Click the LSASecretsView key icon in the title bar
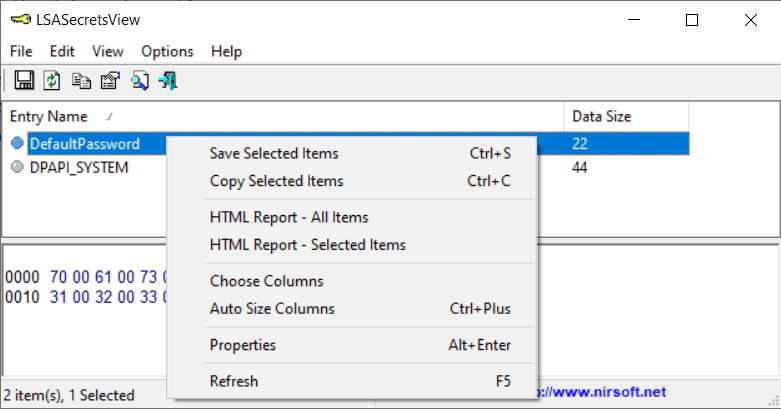 coord(20,20)
